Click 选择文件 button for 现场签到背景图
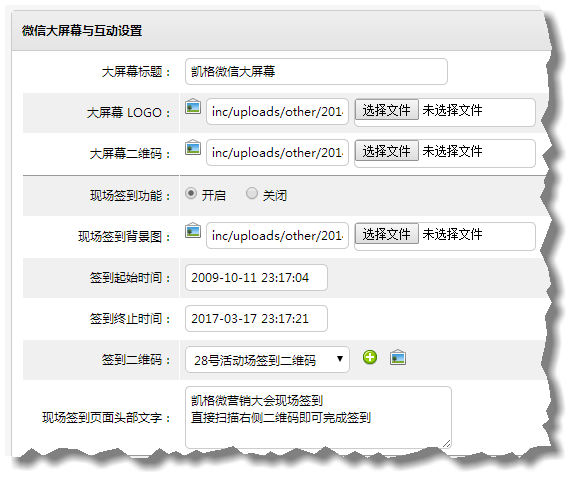The height and width of the screenshot is (483, 577). tap(386, 234)
